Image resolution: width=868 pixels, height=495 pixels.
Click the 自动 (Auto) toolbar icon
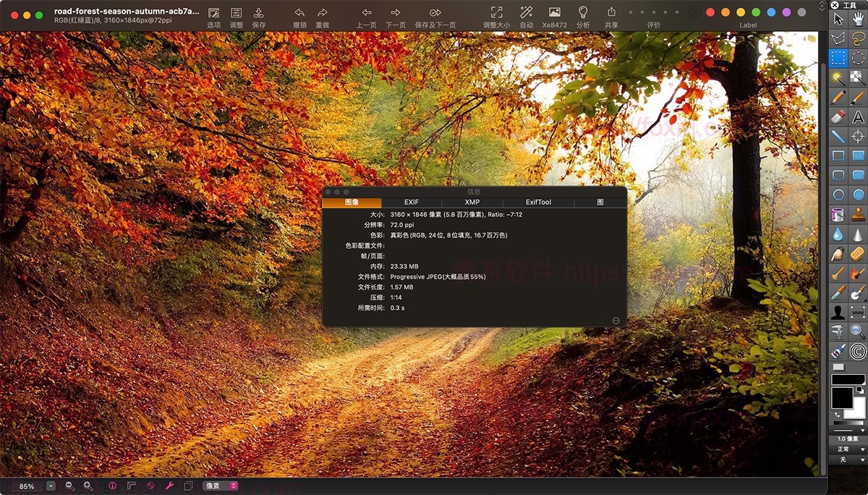(x=526, y=13)
